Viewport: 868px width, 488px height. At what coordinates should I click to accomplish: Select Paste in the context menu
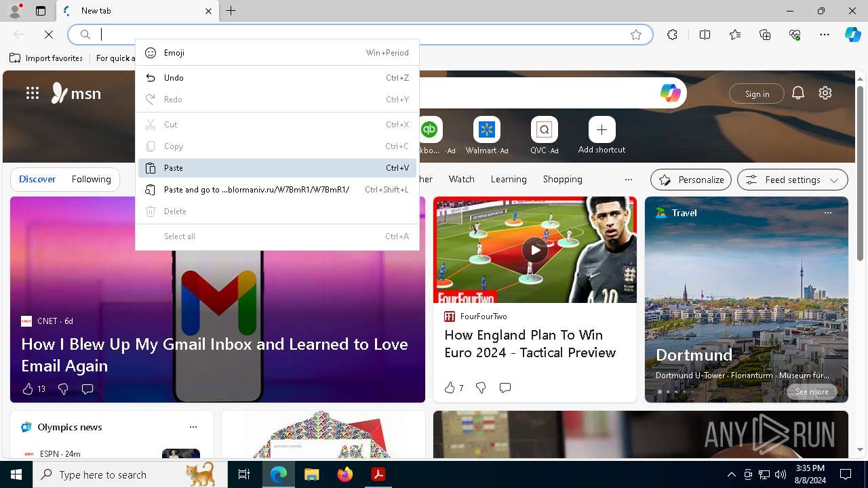[x=277, y=168]
